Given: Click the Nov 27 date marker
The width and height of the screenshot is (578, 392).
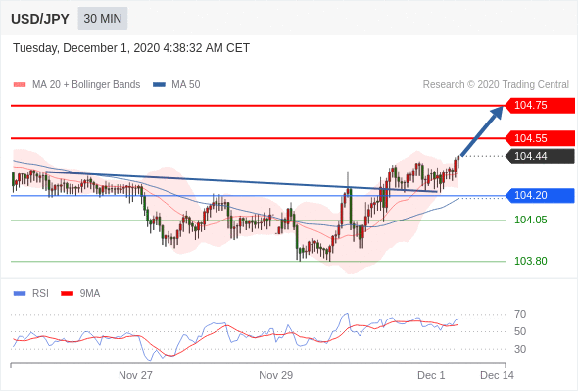Looking at the screenshot, I should coord(135,375).
